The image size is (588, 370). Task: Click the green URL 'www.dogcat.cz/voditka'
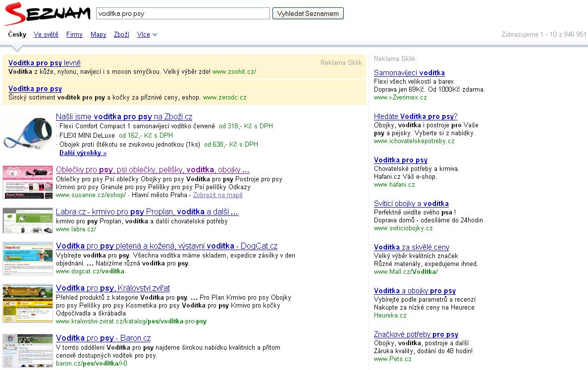click(x=90, y=271)
